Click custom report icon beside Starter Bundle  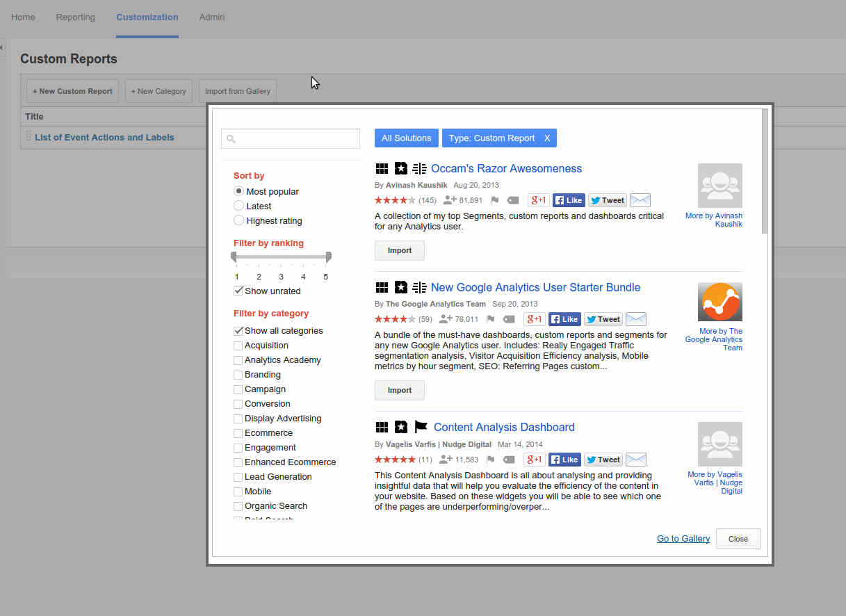tap(419, 288)
